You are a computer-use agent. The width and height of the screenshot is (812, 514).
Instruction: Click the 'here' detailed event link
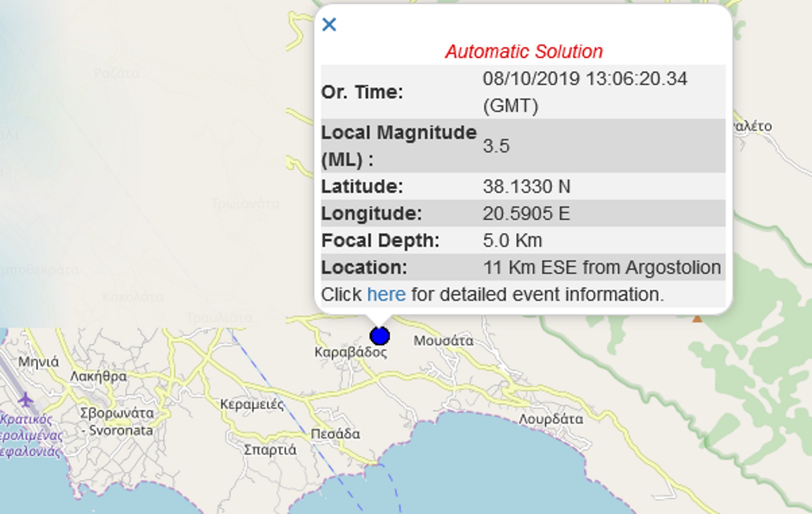point(386,295)
